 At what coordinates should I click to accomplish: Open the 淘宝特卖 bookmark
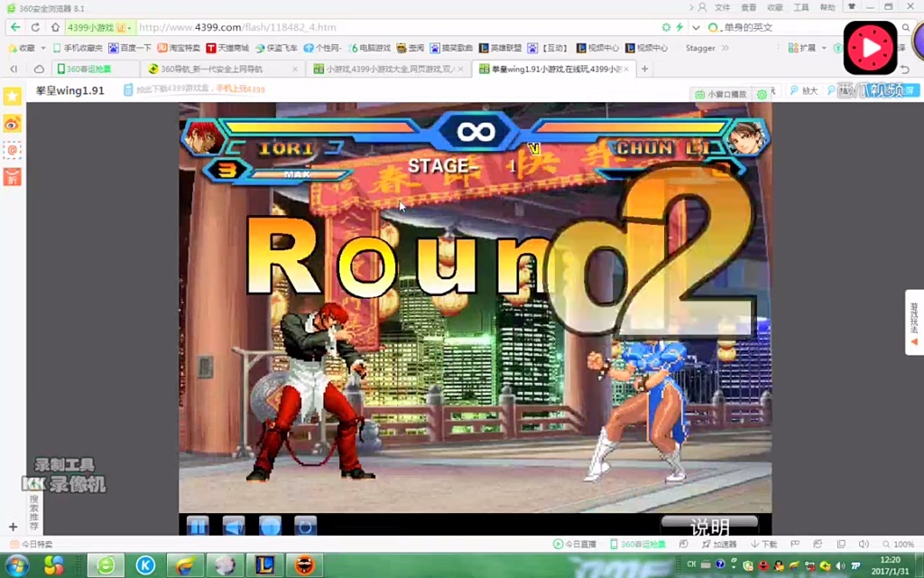179,48
